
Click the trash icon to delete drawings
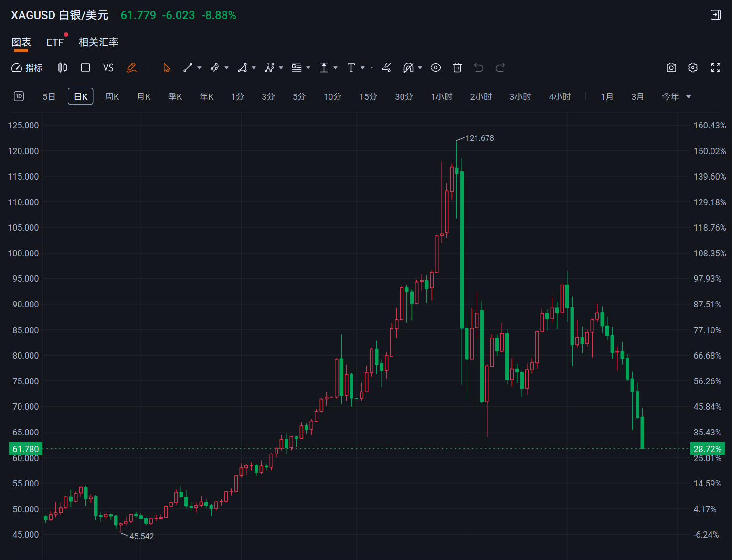tap(457, 68)
